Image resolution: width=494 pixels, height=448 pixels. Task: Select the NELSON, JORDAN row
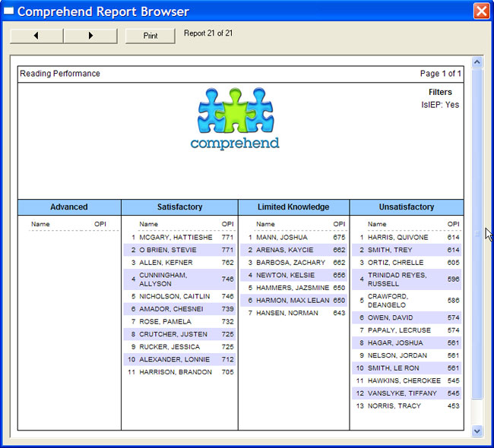[x=407, y=355]
